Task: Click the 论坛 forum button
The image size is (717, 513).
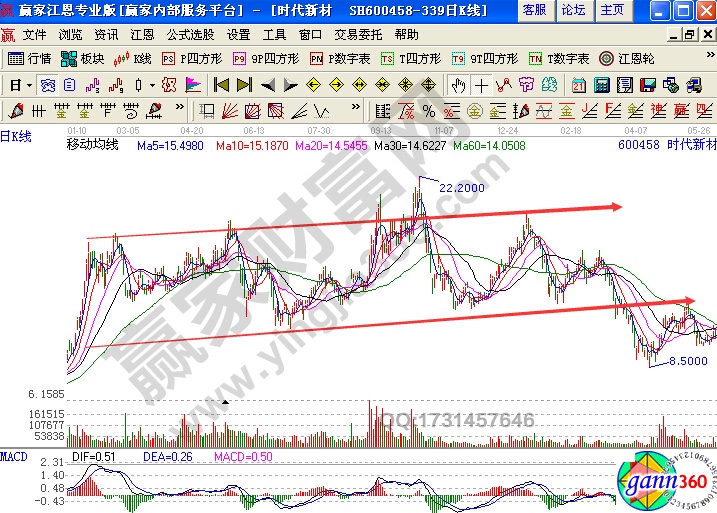Action: pos(573,10)
